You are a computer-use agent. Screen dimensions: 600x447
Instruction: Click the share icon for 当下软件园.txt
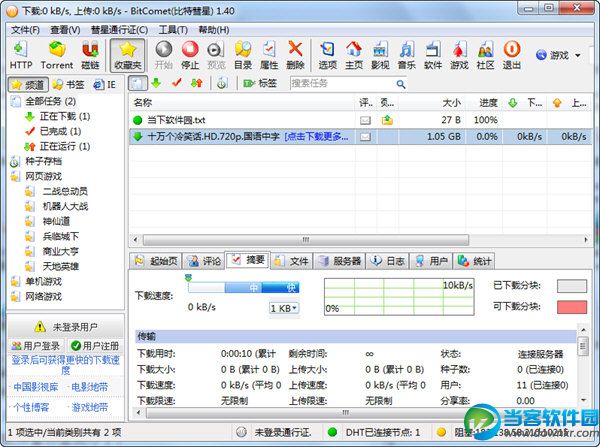click(x=387, y=121)
